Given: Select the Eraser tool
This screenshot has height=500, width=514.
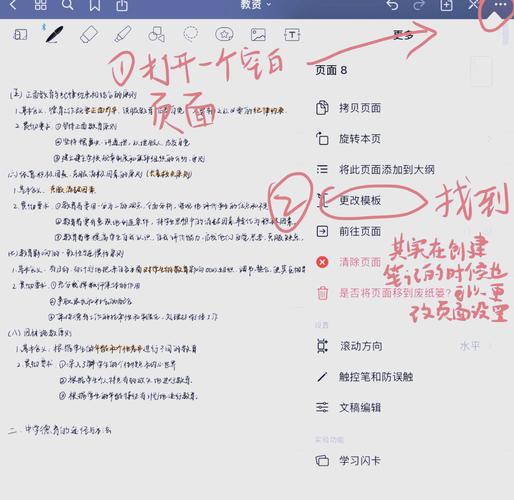Looking at the screenshot, I should tap(89, 35).
